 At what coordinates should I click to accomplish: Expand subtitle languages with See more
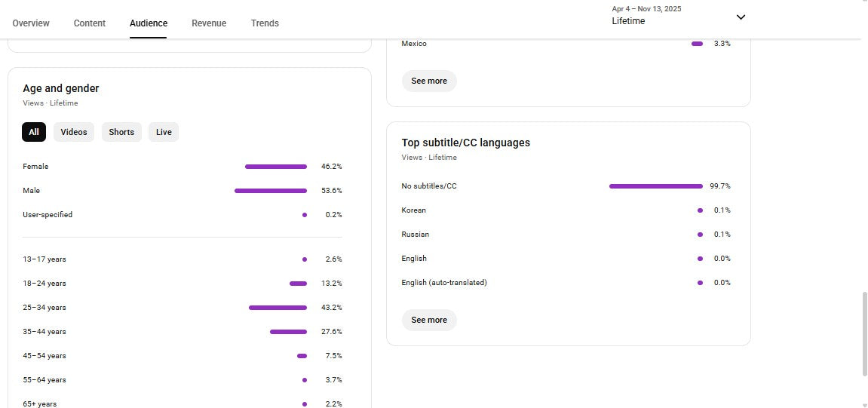429,320
